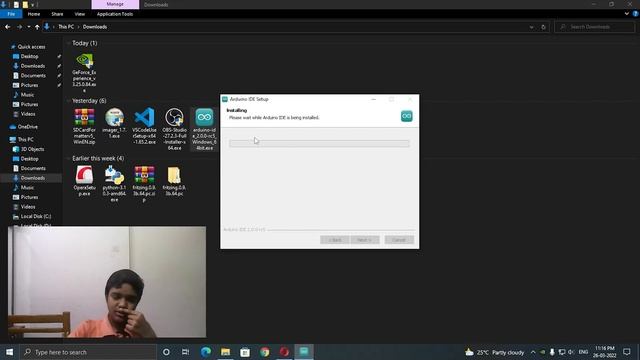Expand the address bar history dropdown

[531, 27]
